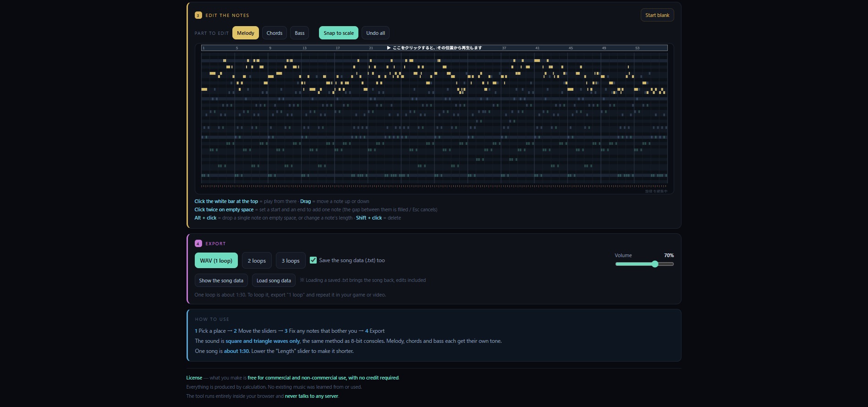Switch the part to edit to Melody
This screenshot has width=868, height=407.
coord(246,33)
